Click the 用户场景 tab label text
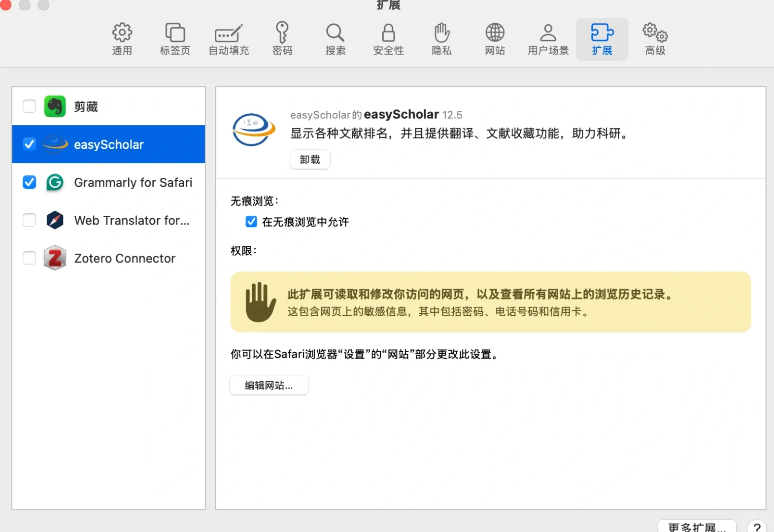Image resolution: width=774 pixels, height=532 pixels. coord(548,51)
